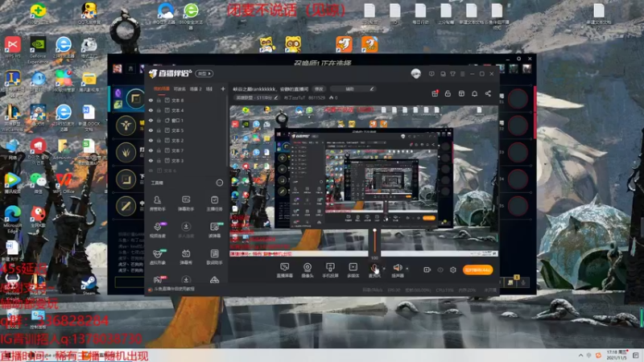644x362 pixels.
Task: Open the 歌词助手 tool
Action: click(214, 257)
